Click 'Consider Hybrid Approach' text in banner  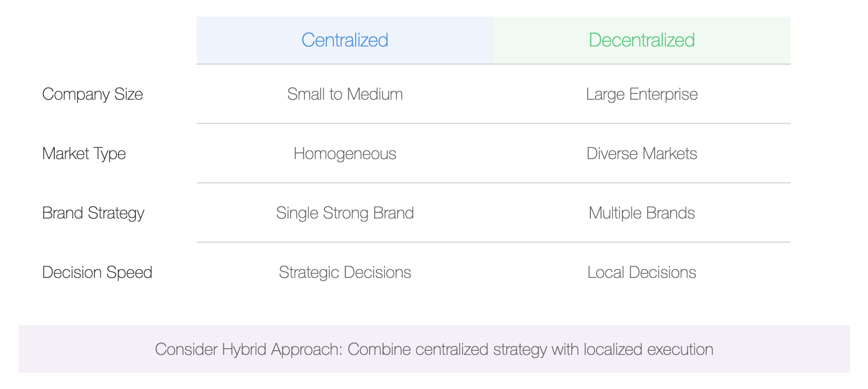(247, 350)
